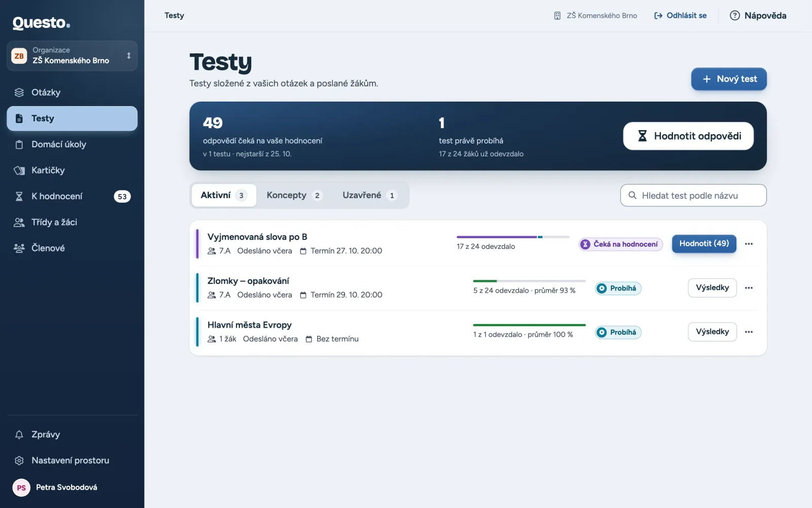Open more options for Zlomky – opakování
The image size is (812, 508).
tap(749, 288)
